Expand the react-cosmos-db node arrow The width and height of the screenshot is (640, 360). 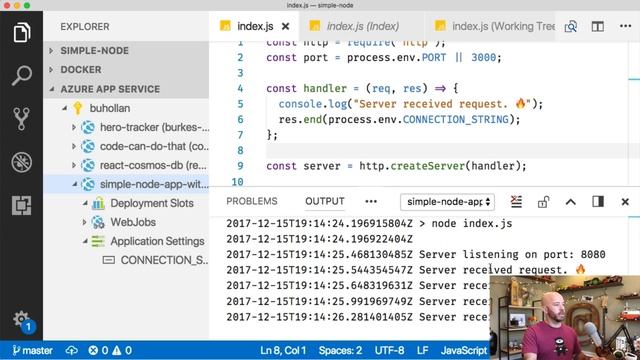pos(74,165)
